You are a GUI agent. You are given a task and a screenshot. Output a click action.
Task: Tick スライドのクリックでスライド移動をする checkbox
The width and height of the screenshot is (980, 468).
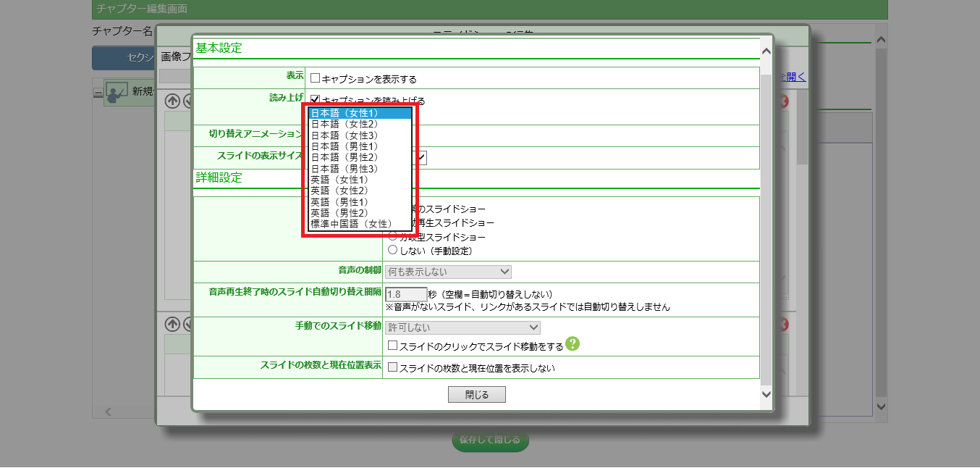pyautogui.click(x=393, y=346)
